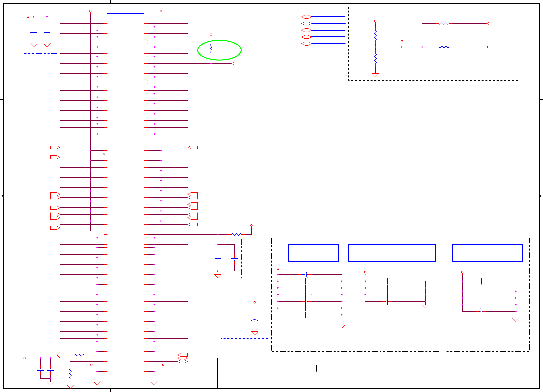Screen dimensions: 543x392
Task: Click the curved-plate capacitor atop the seven-capacitor stack
Action: pos(306,274)
